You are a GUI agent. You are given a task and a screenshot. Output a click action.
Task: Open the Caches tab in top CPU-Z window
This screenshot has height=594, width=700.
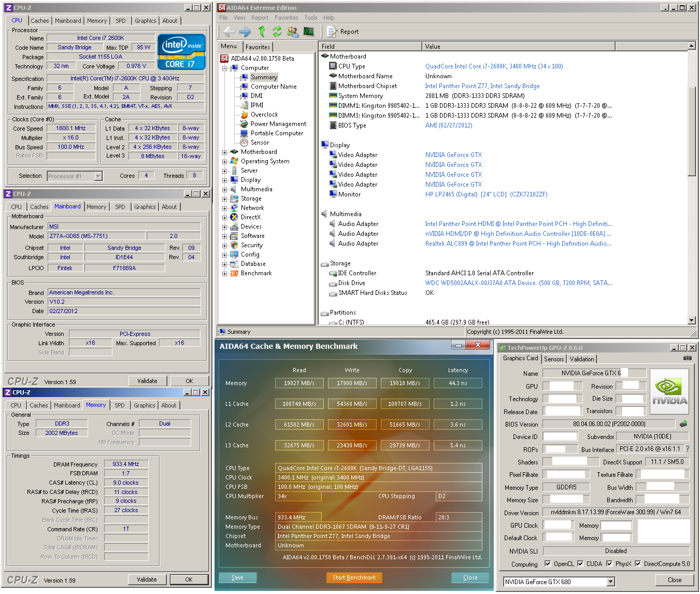point(39,21)
